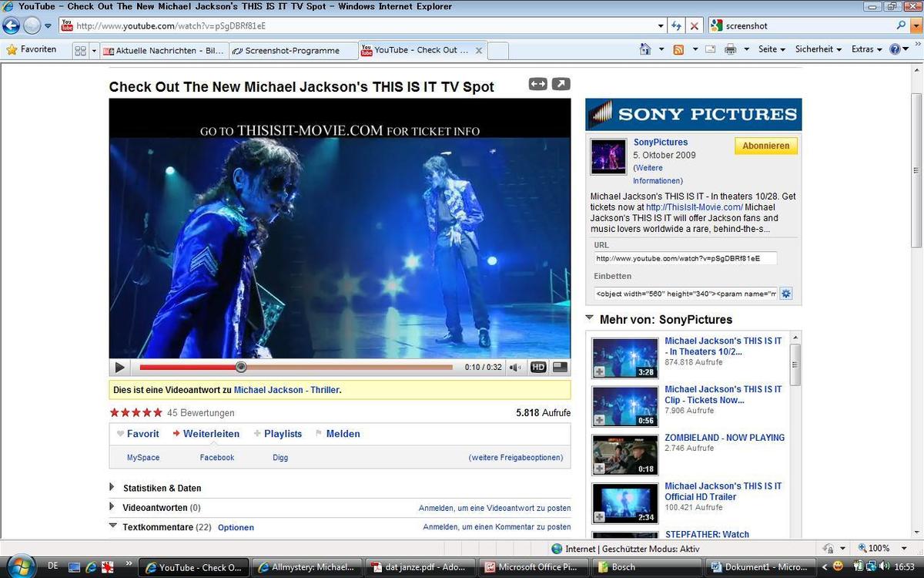This screenshot has width=924, height=578.
Task: Play the video with the play button
Action: [x=119, y=368]
